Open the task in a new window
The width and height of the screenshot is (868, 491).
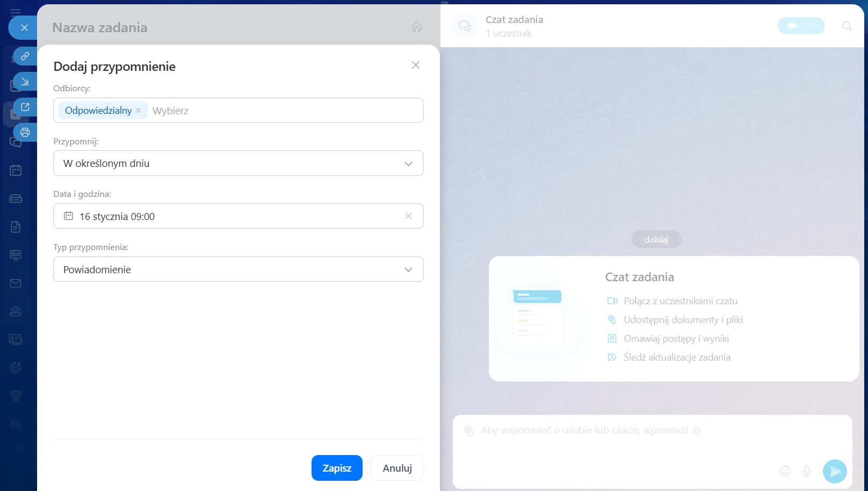pyautogui.click(x=25, y=107)
